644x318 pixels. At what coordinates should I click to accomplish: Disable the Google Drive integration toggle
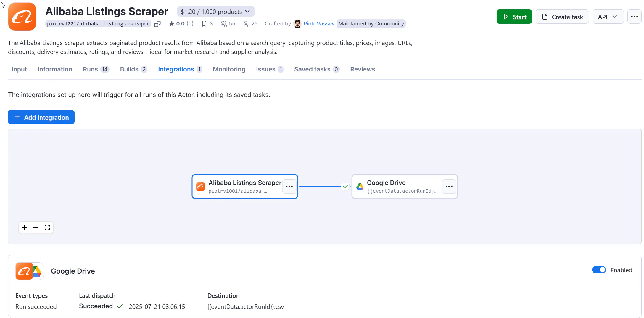click(x=599, y=270)
